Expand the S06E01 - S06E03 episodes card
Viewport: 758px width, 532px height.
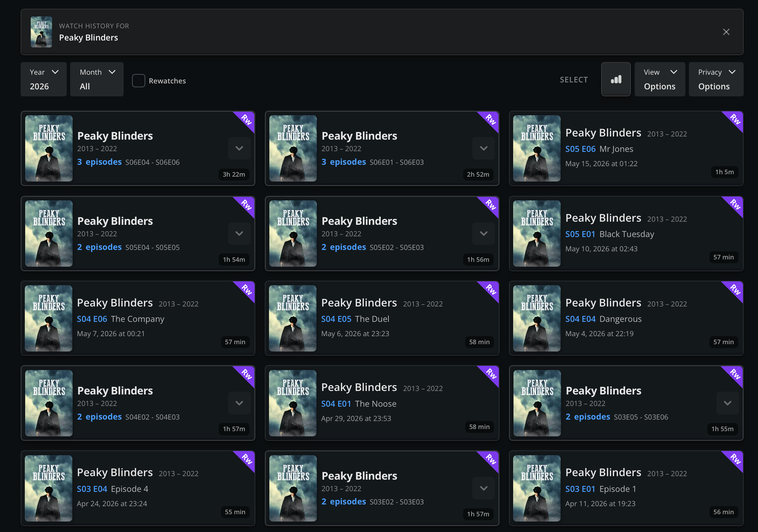point(483,148)
